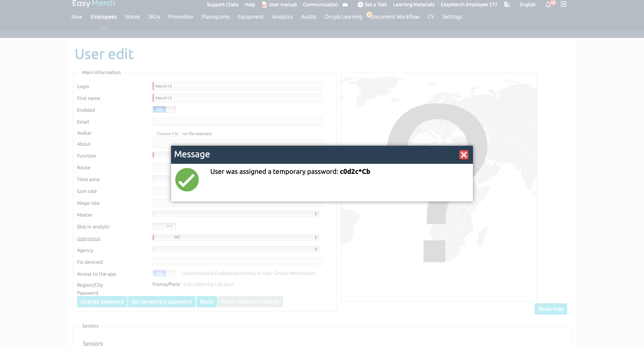The image size is (644, 348).
Task: Open the Usergroup dropdown showing MC
Action: (x=236, y=237)
